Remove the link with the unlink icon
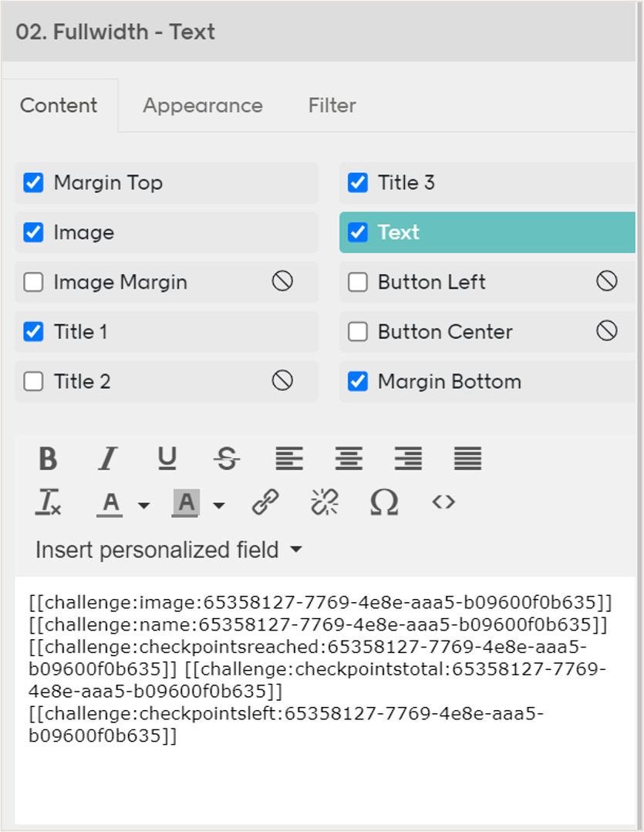This screenshot has width=644, height=832. (325, 502)
